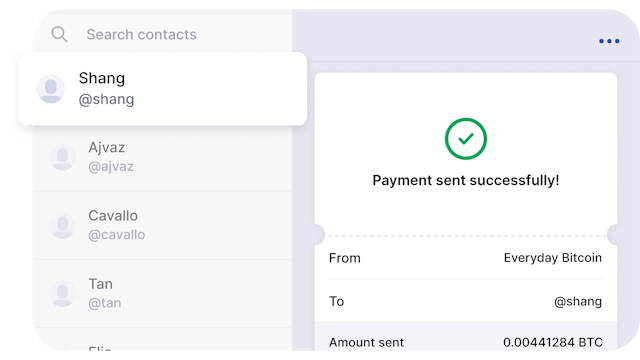Screen dimensions: 640x360
Task: Click the From row label
Action: tap(345, 258)
